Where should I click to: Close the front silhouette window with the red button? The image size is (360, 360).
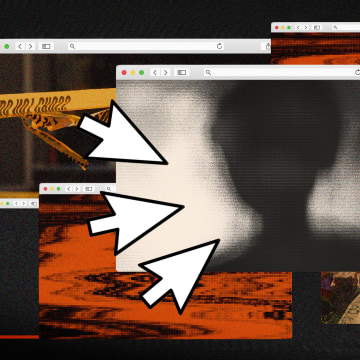124,72
